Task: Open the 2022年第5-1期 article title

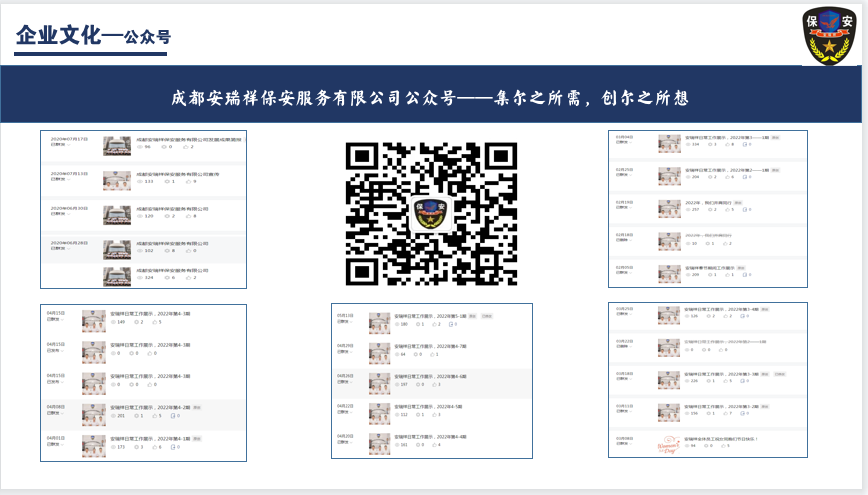Action: (430, 316)
